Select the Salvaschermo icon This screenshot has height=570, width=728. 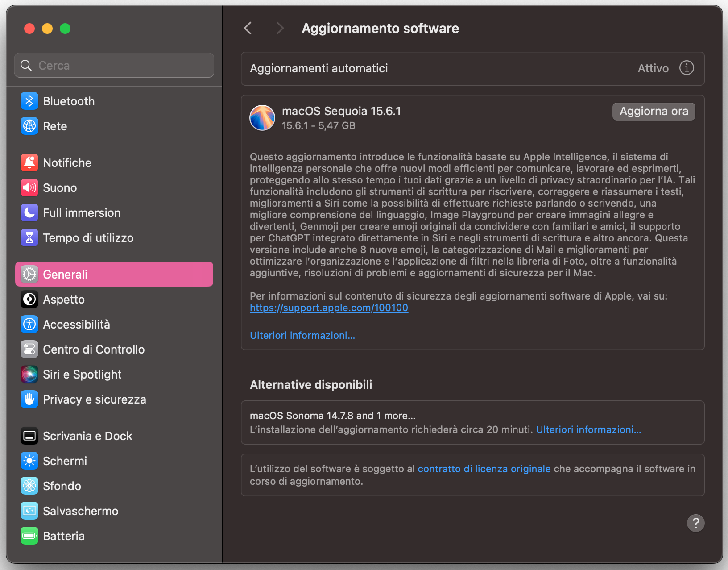tap(29, 511)
